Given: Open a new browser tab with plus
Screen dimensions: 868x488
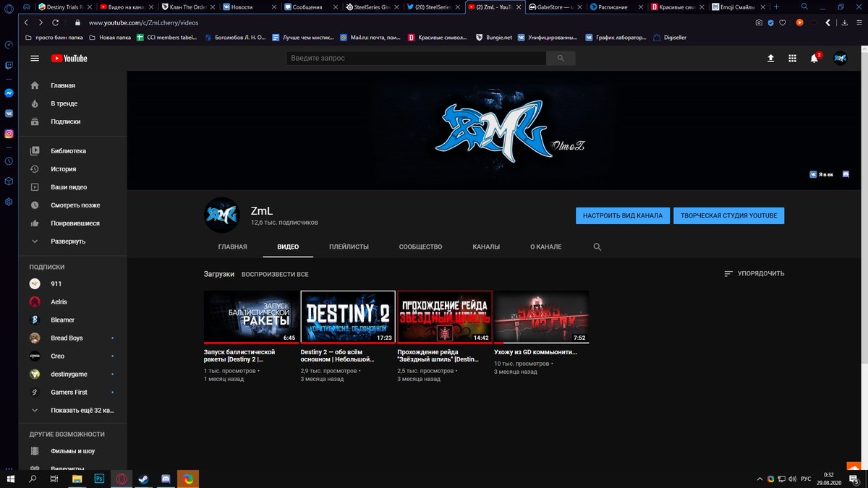Looking at the screenshot, I should [777, 7].
